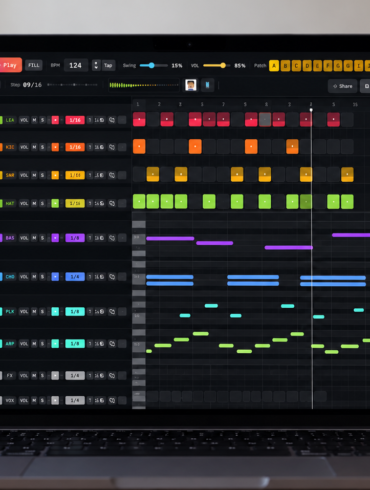The height and width of the screenshot is (490, 370).
Task: Solo the BAS track
Action: [x=42, y=238]
